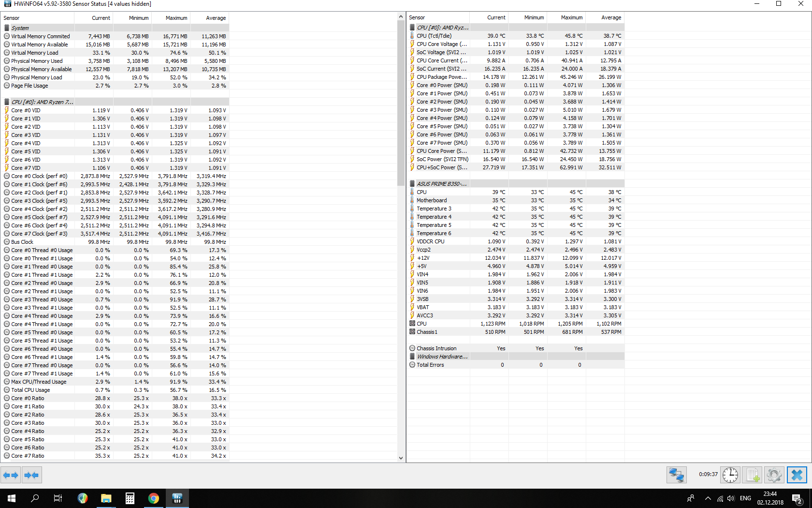Screen dimensions: 812x508
Task: Click the left pane Average column header
Action: tap(210, 18)
